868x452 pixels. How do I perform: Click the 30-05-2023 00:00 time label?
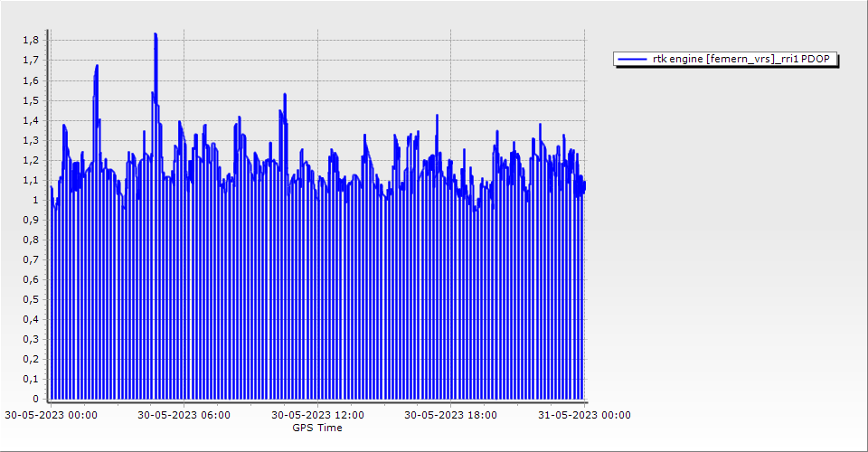pyautogui.click(x=51, y=415)
